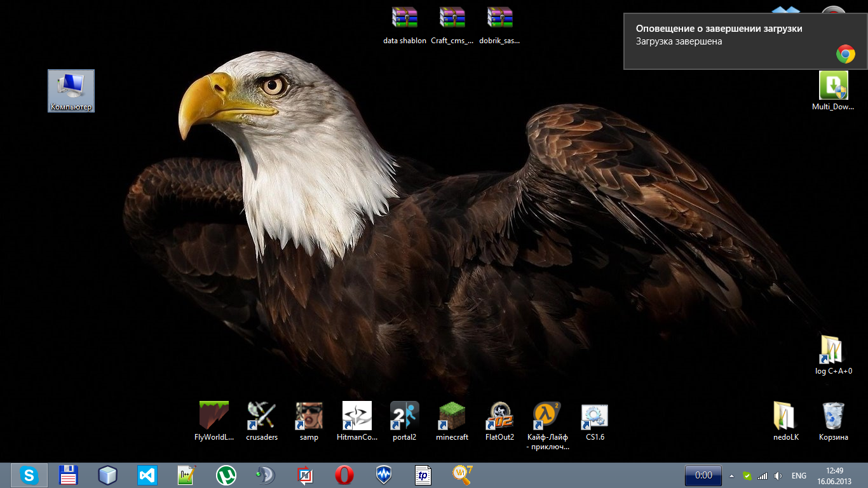Select the portal2 shortcut
This screenshot has height=488, width=868.
pyautogui.click(x=405, y=421)
